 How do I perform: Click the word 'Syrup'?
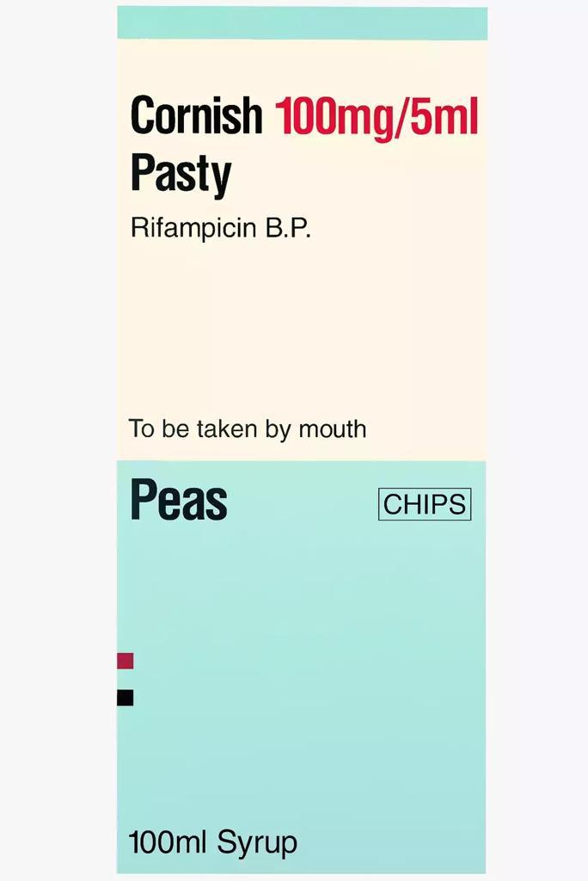(256, 843)
